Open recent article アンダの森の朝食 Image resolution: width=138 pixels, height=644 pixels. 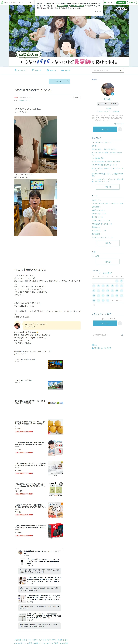point(97,158)
